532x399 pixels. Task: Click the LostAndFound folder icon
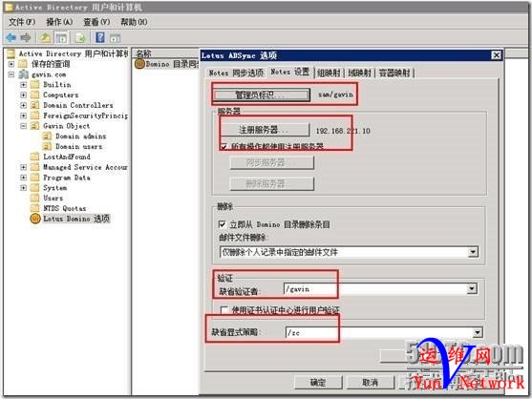[35, 157]
